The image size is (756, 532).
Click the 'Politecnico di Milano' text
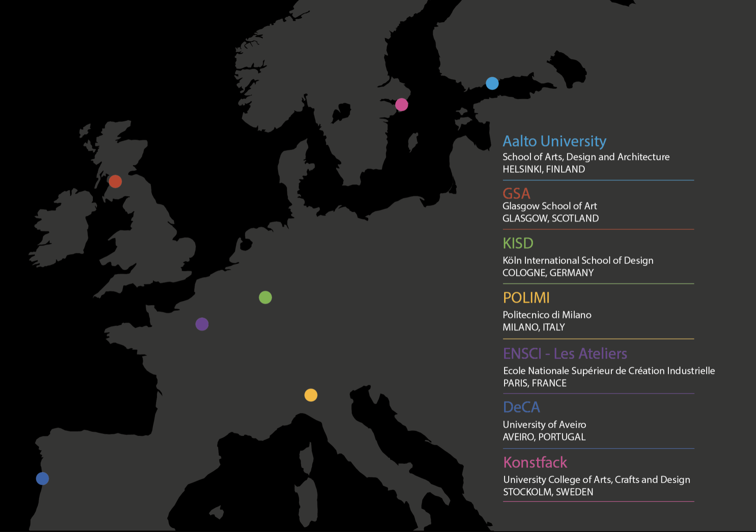click(x=547, y=315)
